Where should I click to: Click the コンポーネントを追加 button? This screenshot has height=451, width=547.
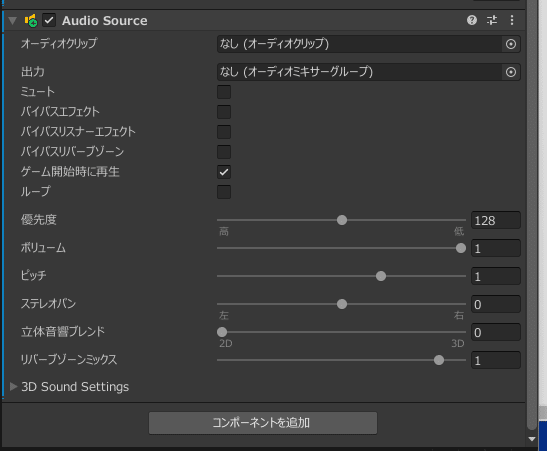[263, 423]
